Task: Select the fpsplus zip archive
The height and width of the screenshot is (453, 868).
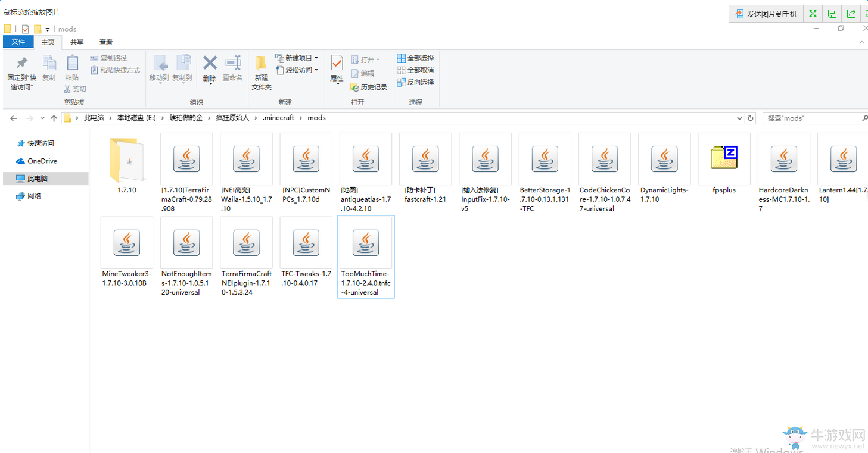Action: pyautogui.click(x=724, y=164)
